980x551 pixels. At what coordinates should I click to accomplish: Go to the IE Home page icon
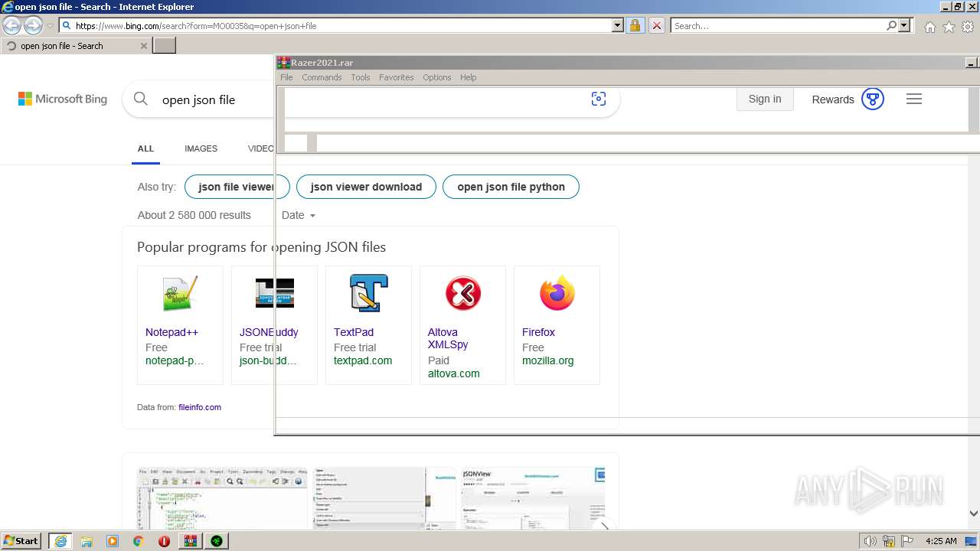[929, 27]
